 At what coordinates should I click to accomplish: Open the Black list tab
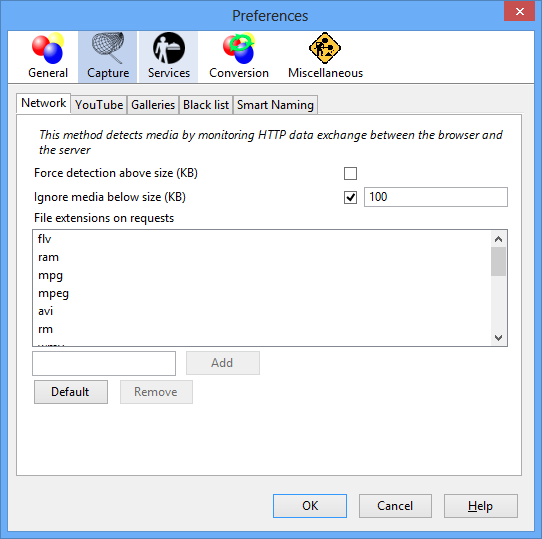[206, 105]
